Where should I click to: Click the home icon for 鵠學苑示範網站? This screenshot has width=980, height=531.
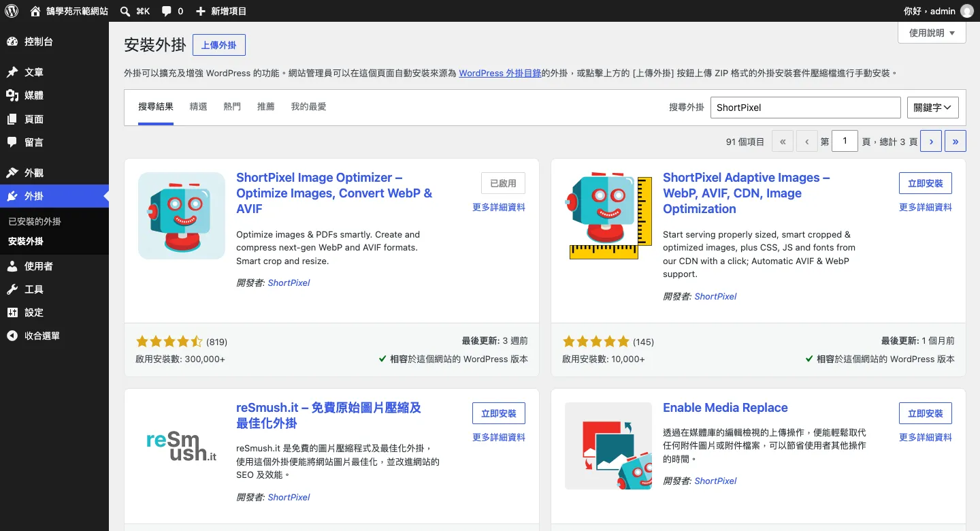(35, 11)
